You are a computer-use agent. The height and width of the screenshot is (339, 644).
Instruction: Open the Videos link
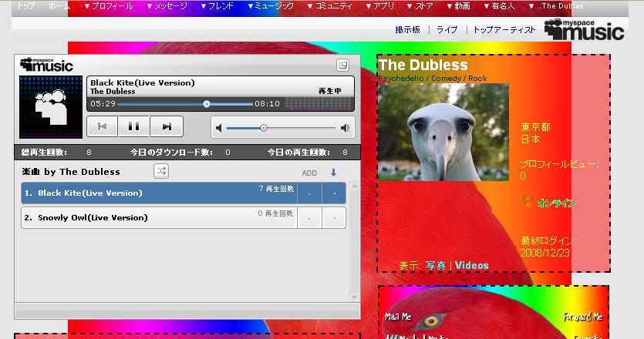[x=471, y=266]
